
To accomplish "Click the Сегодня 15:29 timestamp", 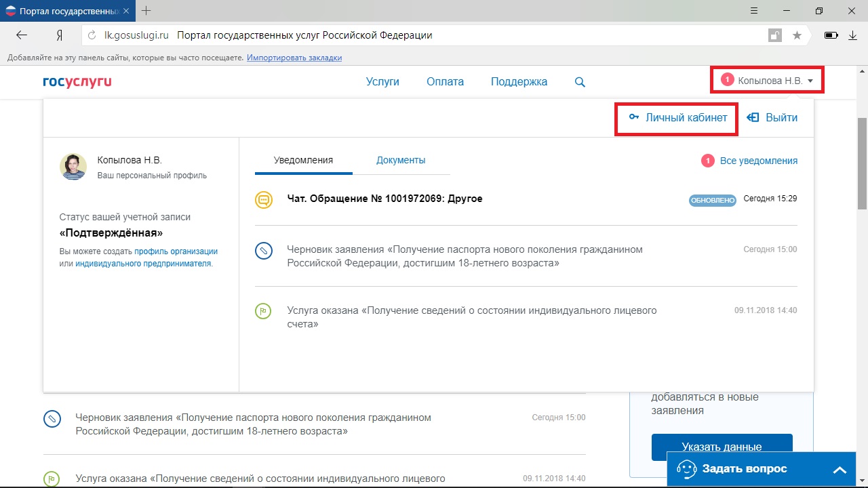I will point(770,199).
